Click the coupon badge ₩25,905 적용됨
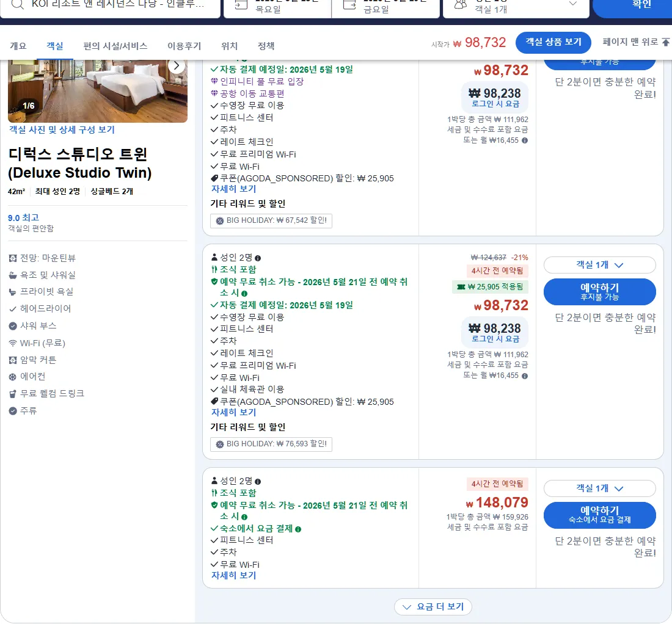This screenshot has height=624, width=672. click(491, 287)
